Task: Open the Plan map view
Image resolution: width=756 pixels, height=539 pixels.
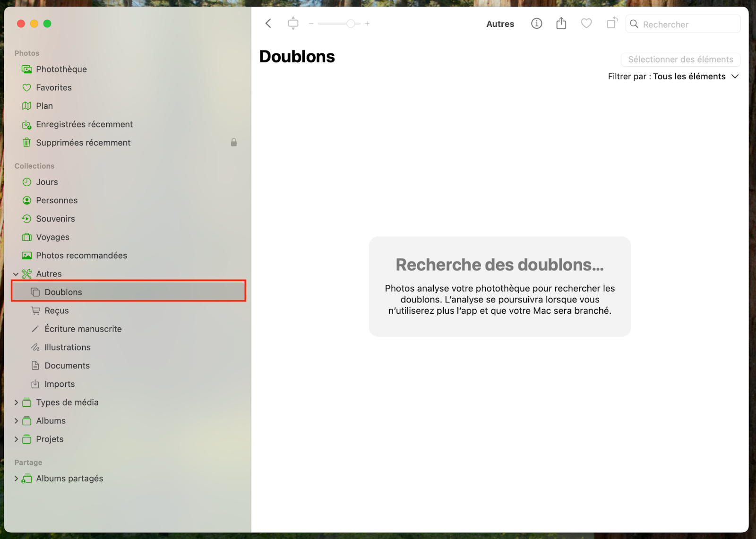Action: [44, 106]
